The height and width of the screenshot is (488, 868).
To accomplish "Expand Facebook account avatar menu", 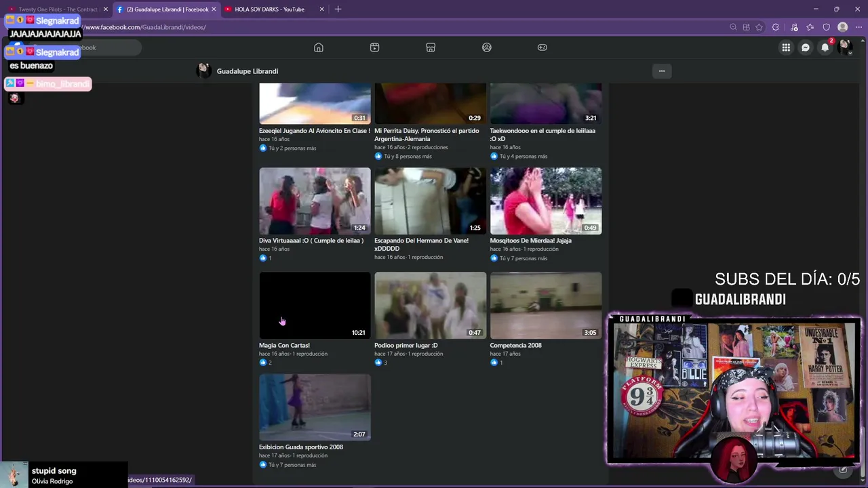I will [845, 47].
